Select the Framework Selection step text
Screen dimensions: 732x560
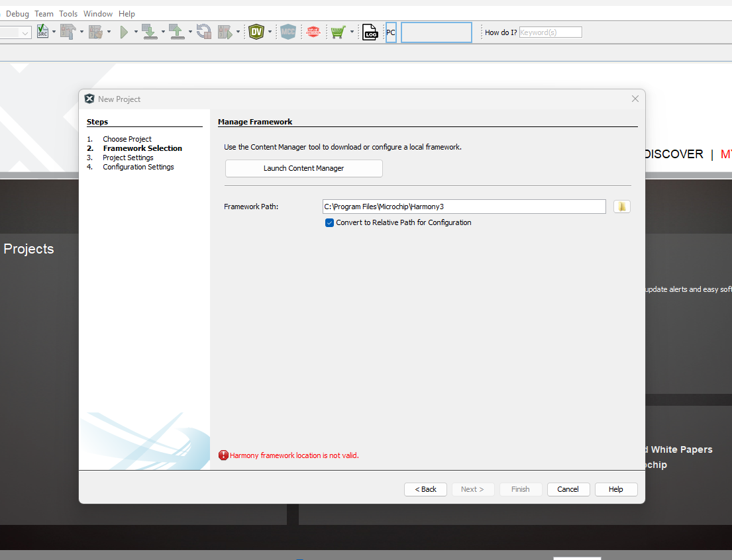coord(142,148)
